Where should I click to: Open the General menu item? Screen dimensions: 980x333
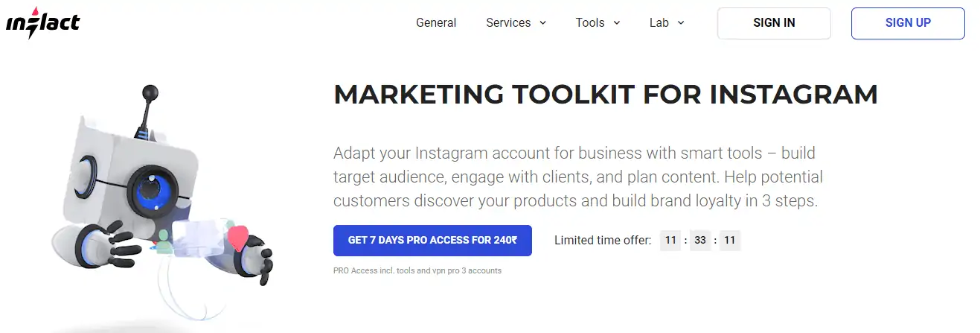436,23
